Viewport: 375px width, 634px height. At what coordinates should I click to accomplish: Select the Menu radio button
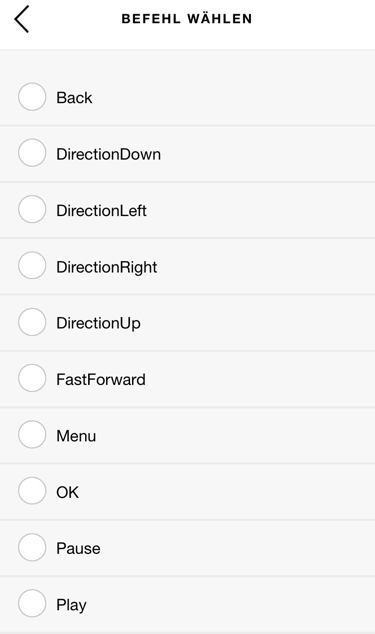(x=32, y=434)
